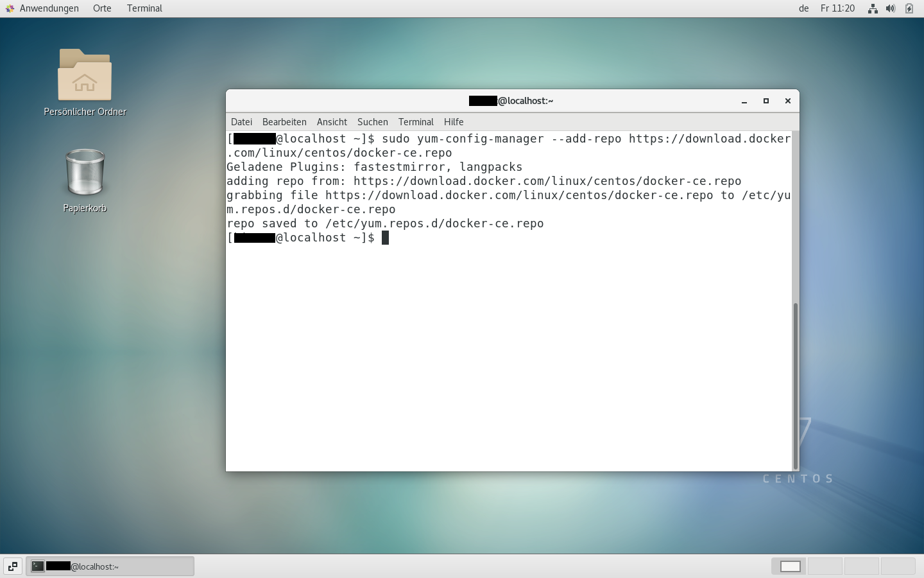Select the Papierkorb trash icon
The image size is (924, 578).
click(85, 172)
